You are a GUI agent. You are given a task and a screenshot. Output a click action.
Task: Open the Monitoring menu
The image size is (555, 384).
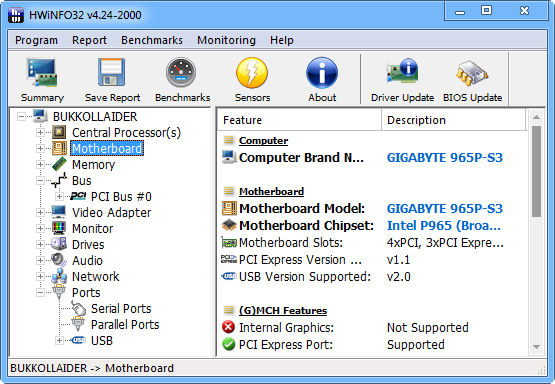point(226,40)
